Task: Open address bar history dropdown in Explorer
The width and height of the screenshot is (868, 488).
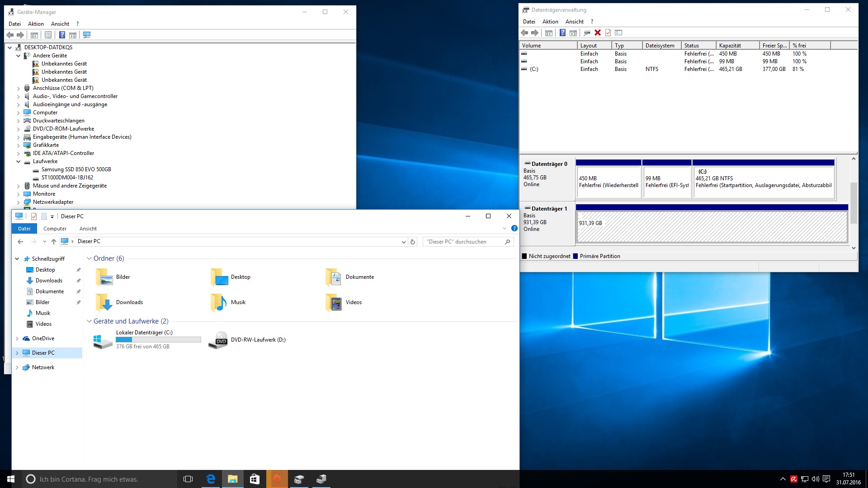Action: point(403,242)
